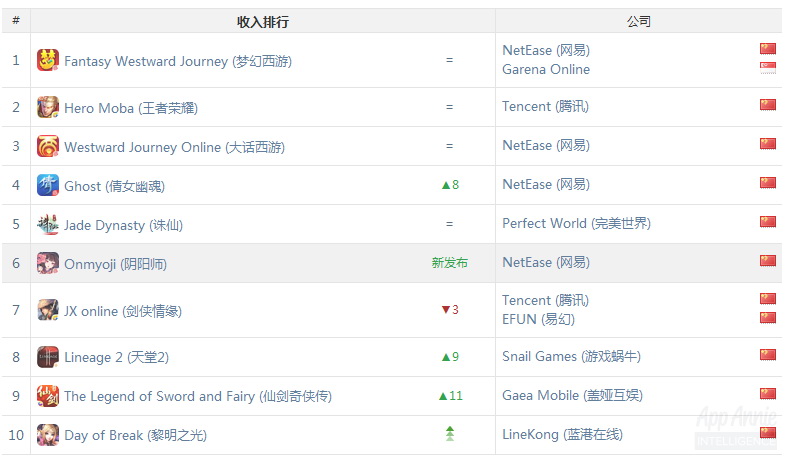Select the blue Ghost game icon

click(x=48, y=185)
